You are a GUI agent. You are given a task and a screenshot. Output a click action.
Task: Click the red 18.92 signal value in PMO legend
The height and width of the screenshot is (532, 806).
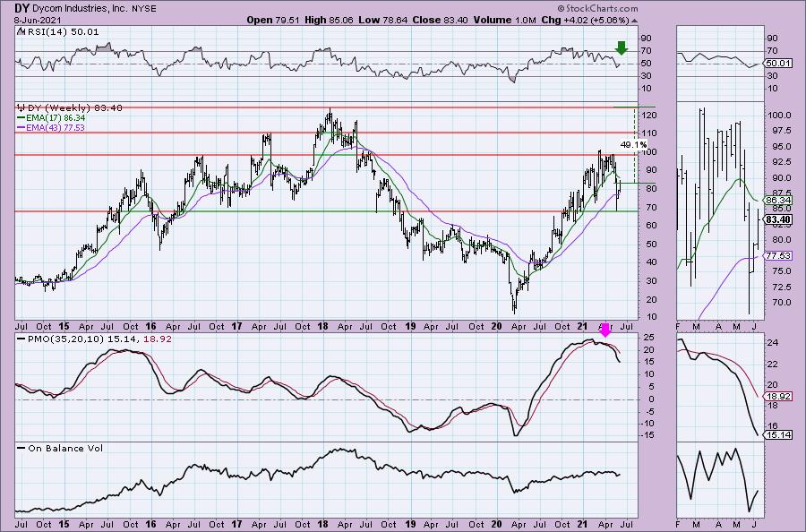pyautogui.click(x=159, y=339)
